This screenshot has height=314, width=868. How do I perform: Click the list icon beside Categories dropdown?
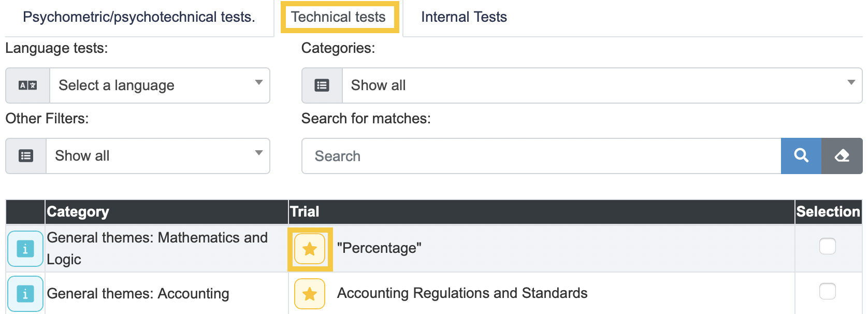coord(322,85)
